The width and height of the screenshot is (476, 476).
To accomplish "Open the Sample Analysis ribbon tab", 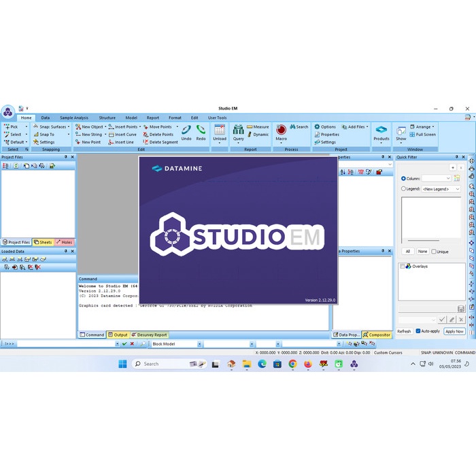I will coord(74,118).
